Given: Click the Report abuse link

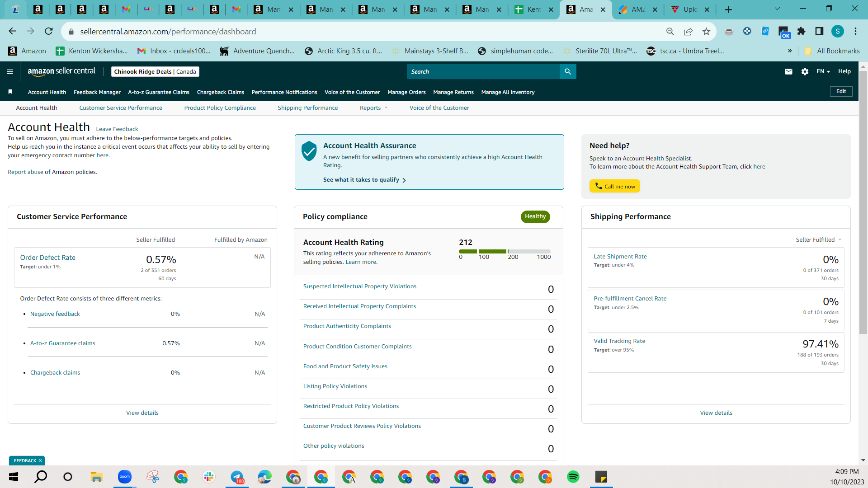Looking at the screenshot, I should click(25, 172).
